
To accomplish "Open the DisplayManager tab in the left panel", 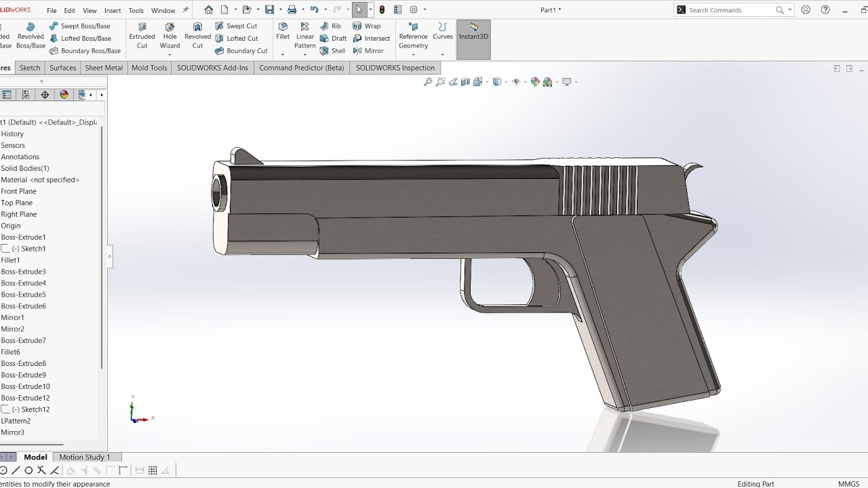I will 64,95.
